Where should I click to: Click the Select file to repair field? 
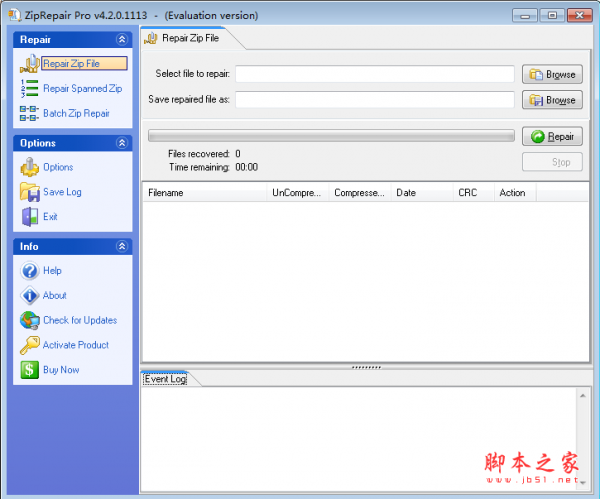pos(375,74)
